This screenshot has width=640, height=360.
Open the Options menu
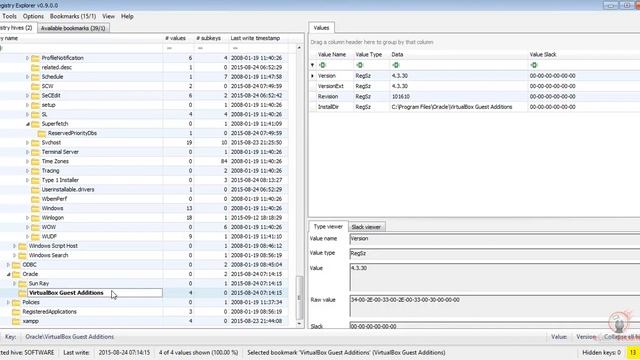point(33,16)
